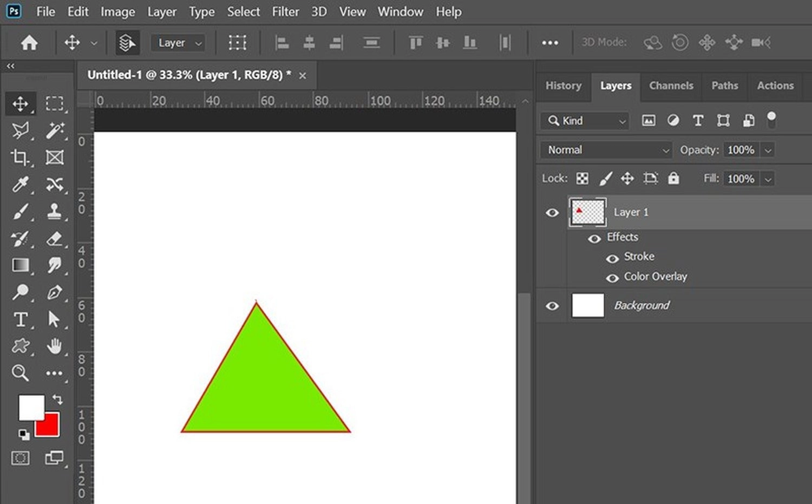
Task: Select the Polygonal Lasso tool
Action: tap(21, 130)
